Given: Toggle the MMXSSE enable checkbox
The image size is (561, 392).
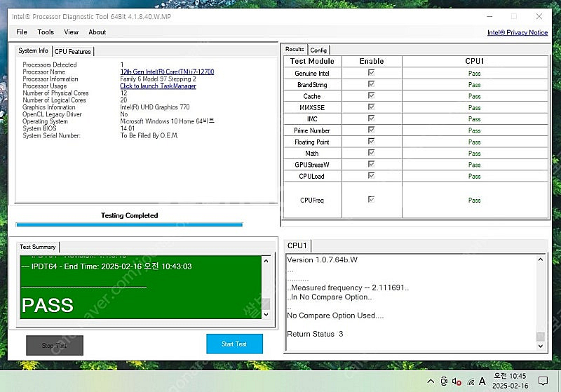Looking at the screenshot, I should [372, 107].
